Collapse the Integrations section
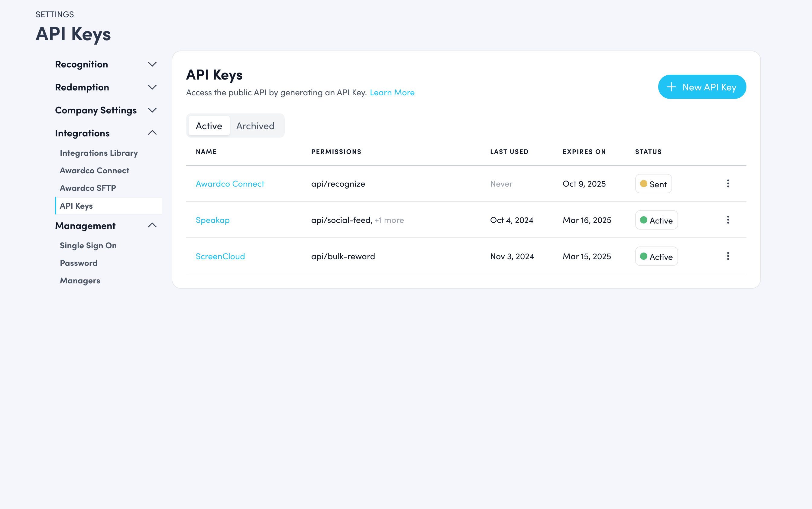The width and height of the screenshot is (812, 509). tap(152, 133)
